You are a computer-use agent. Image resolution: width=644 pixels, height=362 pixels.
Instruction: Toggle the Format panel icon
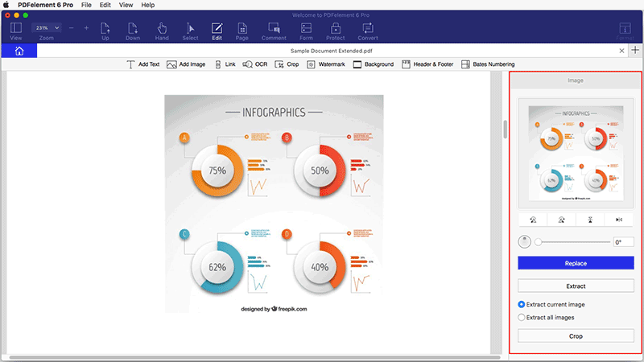click(x=625, y=28)
